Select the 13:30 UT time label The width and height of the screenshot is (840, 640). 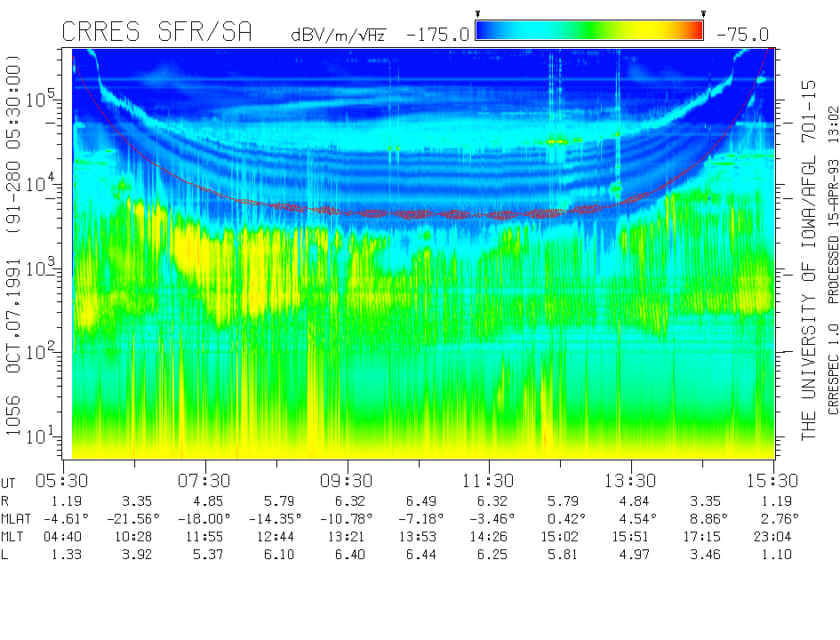pos(631,478)
